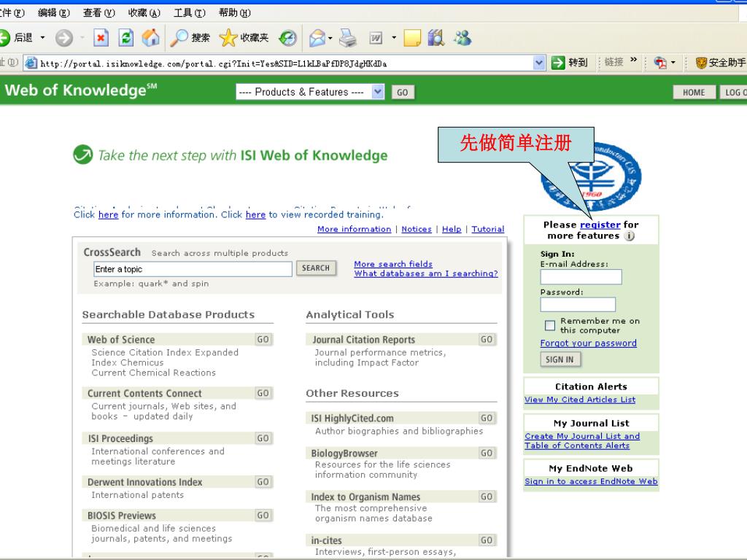This screenshot has width=747, height=560.
Task: Open the 收藏(A) menu
Action: point(144,13)
